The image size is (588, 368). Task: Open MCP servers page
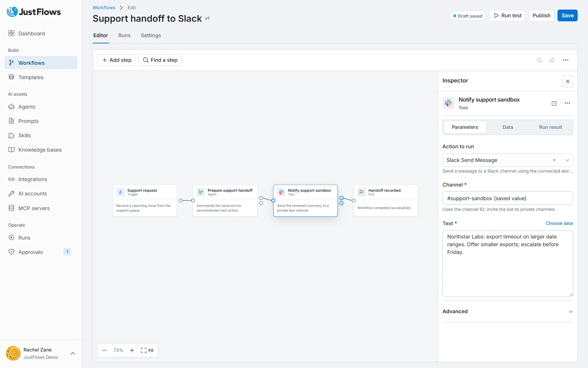coord(41,208)
